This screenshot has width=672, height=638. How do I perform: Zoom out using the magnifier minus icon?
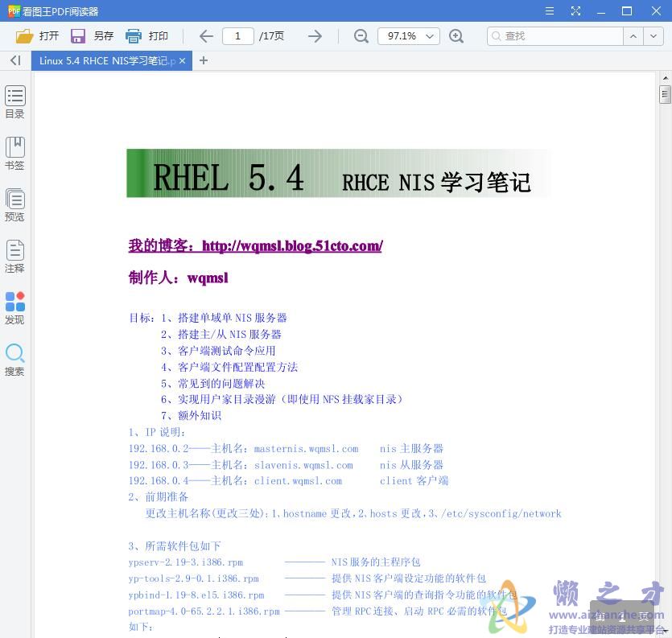pyautogui.click(x=361, y=35)
